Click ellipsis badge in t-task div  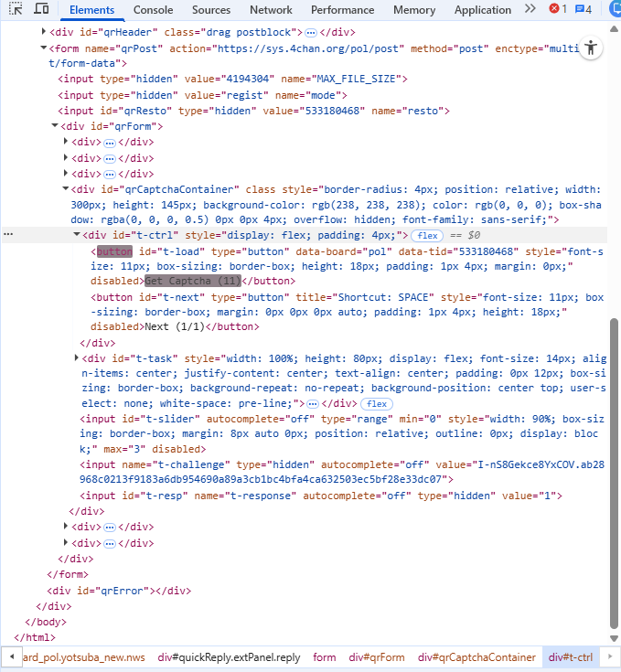coord(313,404)
